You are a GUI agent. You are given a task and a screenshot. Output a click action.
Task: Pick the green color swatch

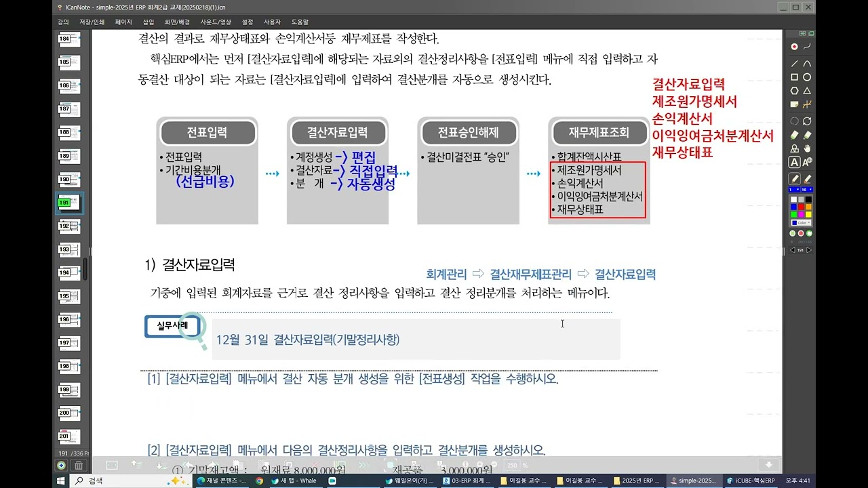[793, 214]
